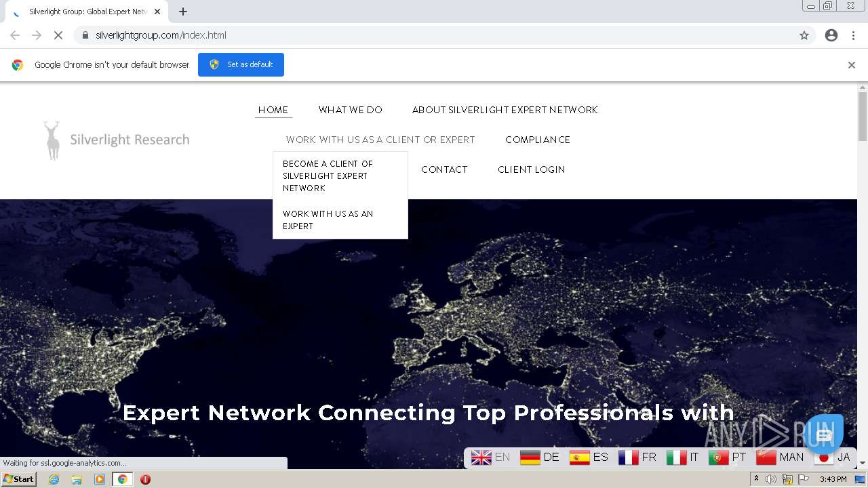This screenshot has width=868, height=488.
Task: Click the Silverlight Research stag logo
Action: (x=117, y=140)
